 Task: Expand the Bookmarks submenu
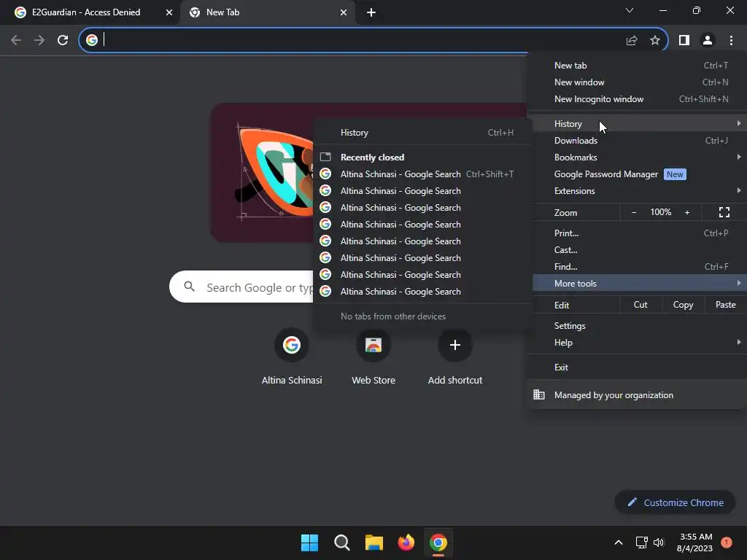tap(638, 157)
